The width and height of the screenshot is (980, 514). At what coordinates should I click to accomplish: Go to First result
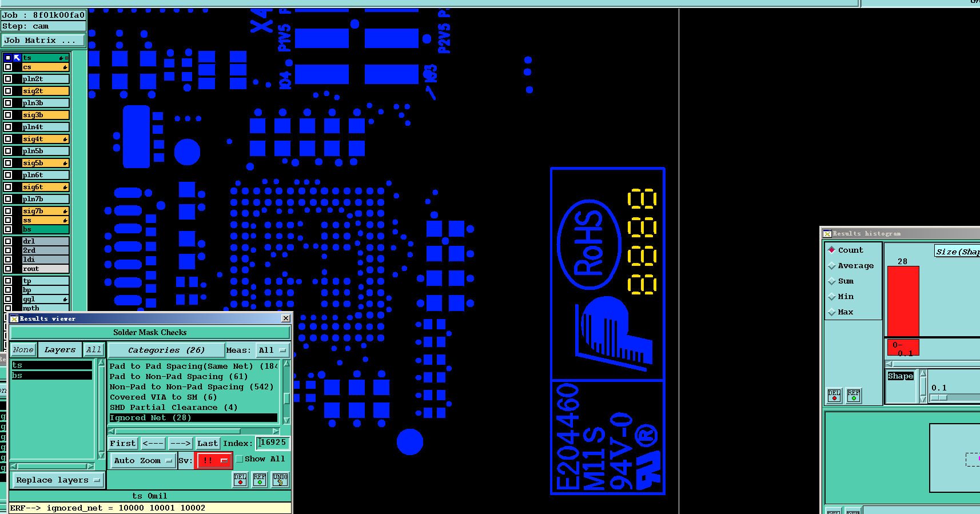pyautogui.click(x=123, y=443)
